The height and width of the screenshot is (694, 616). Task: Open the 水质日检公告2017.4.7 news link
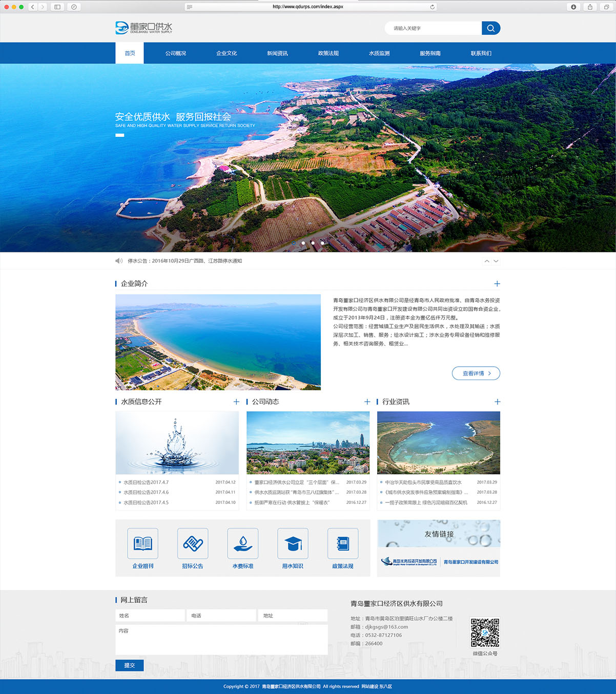(146, 482)
